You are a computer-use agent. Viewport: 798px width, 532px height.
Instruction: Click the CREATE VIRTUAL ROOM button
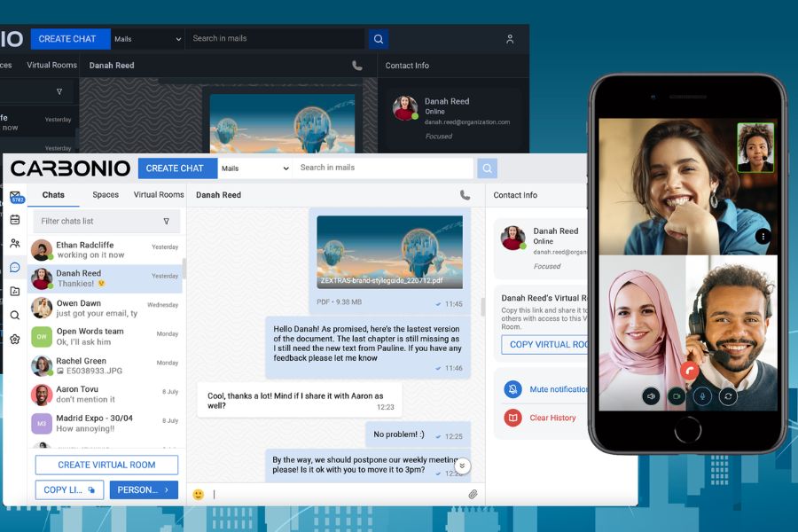coord(106,465)
